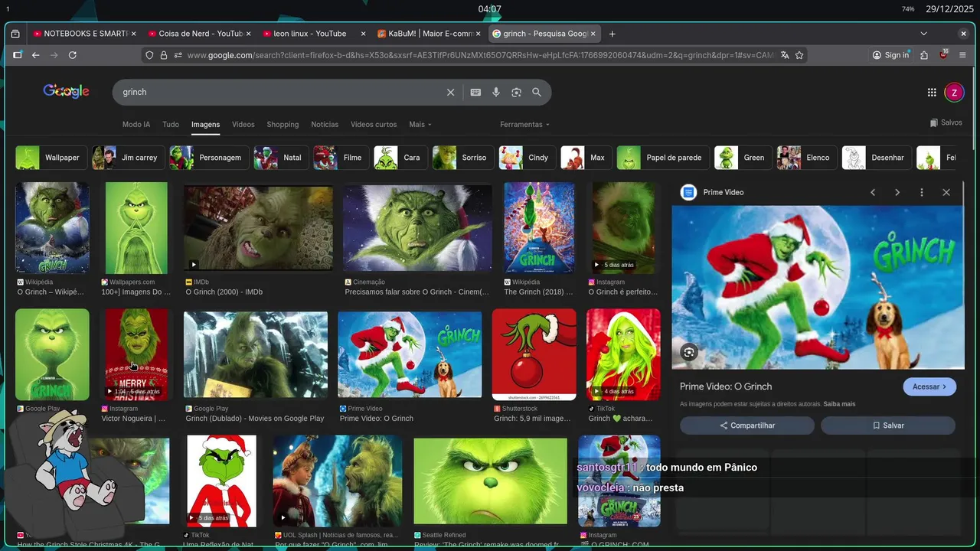
Task: Open the on-screen keyboard icon
Action: [475, 92]
